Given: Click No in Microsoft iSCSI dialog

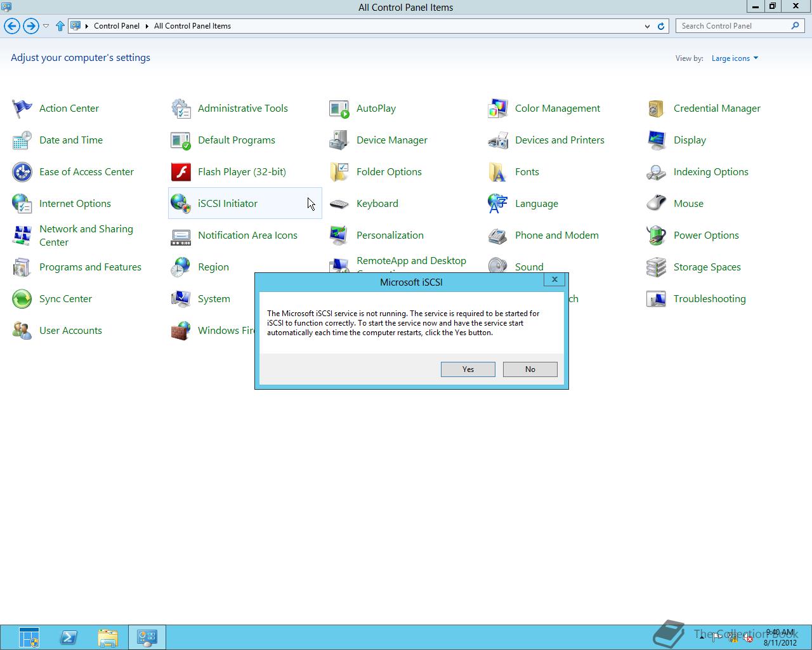Looking at the screenshot, I should click(x=530, y=369).
